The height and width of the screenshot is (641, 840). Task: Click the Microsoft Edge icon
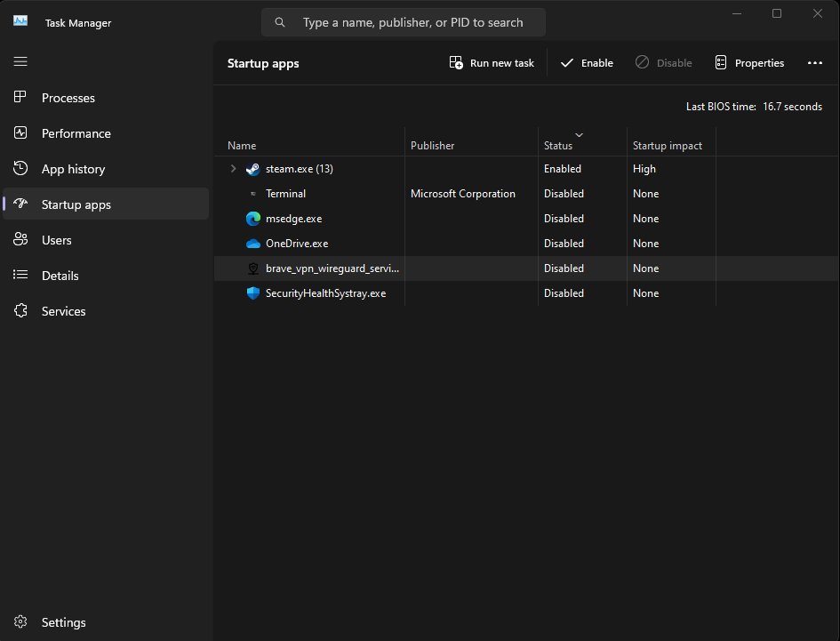point(252,219)
